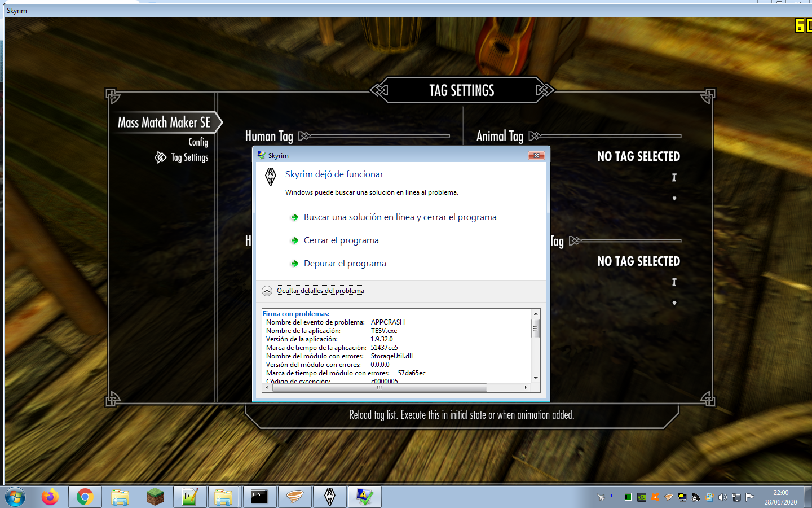Click the heart arrow below the lower NO TAG SELECTED
This screenshot has width=812, height=508.
coord(674,304)
